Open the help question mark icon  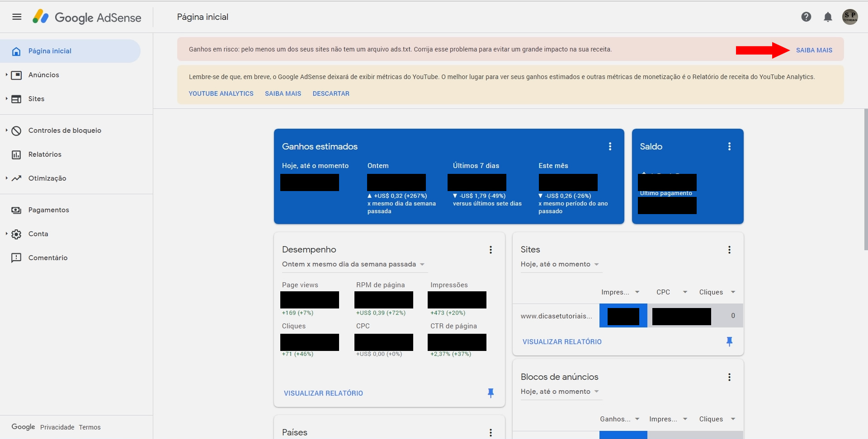pos(806,17)
